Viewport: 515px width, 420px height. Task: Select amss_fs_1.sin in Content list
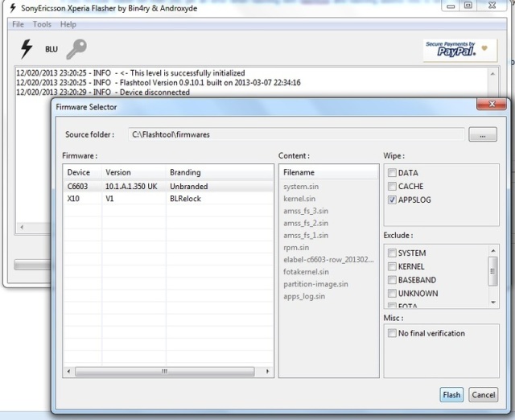click(306, 235)
